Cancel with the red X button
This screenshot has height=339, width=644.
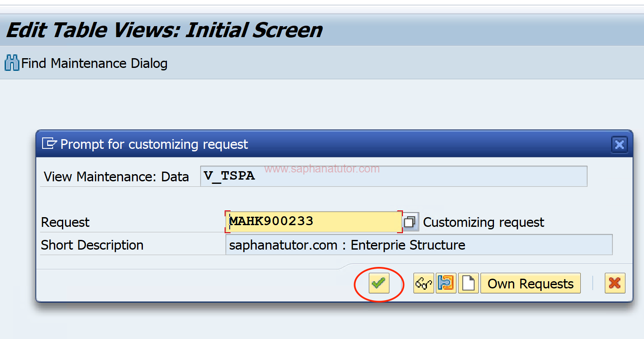(x=615, y=283)
